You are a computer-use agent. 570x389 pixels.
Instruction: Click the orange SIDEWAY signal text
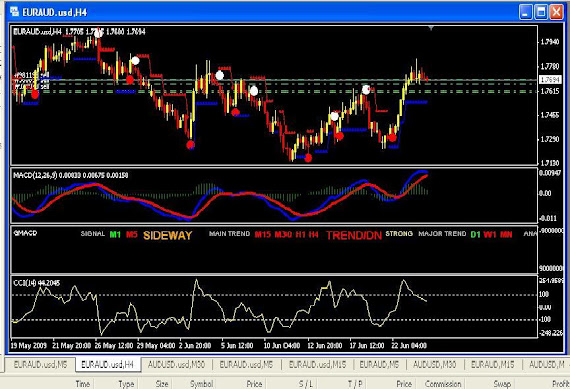pyautogui.click(x=167, y=236)
